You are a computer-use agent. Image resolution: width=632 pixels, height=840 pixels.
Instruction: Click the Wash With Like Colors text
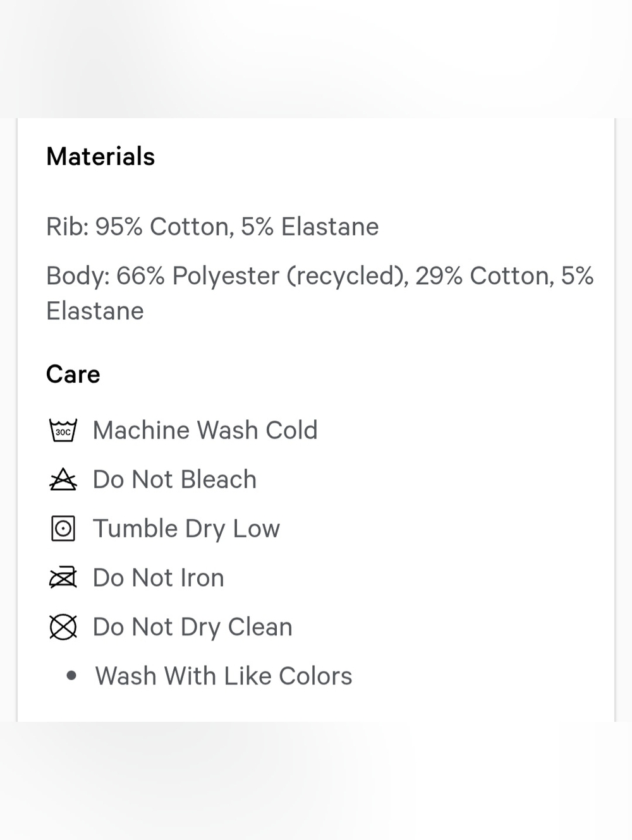point(224,676)
